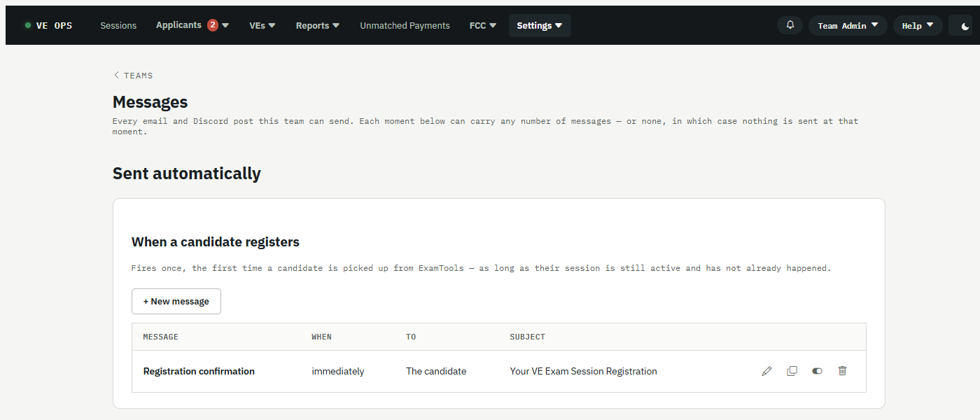Toggle the Registration confirmation message on or off
Viewport: 980px width, 420px height.
click(817, 371)
